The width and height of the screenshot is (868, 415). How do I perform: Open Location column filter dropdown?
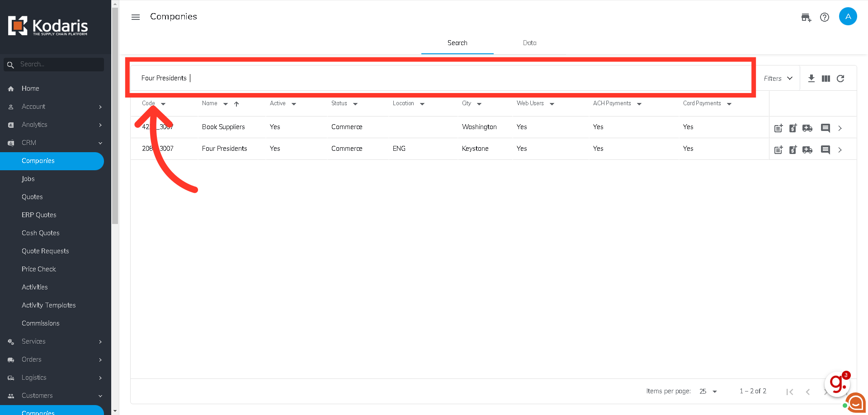(x=422, y=104)
